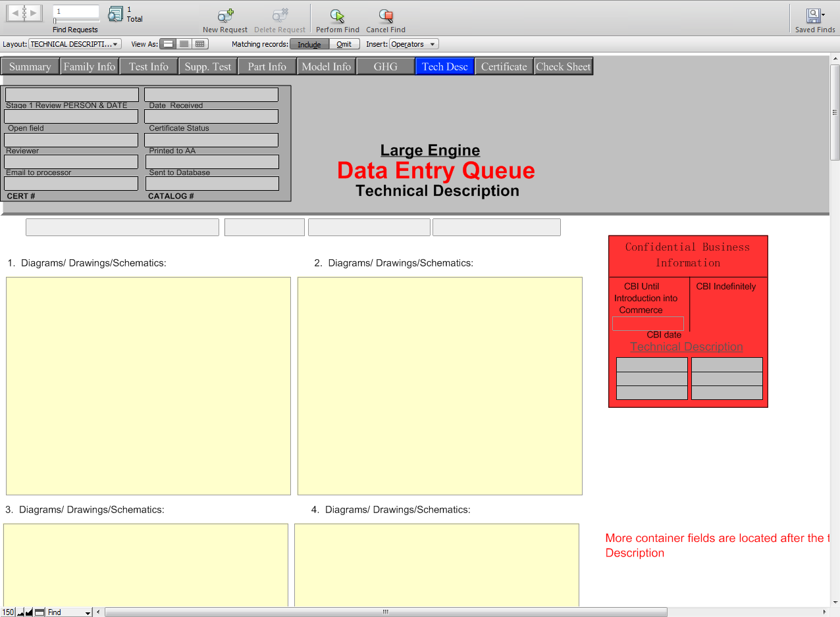Click the Data Entry Queue heading
840x617 pixels.
pyautogui.click(x=436, y=170)
